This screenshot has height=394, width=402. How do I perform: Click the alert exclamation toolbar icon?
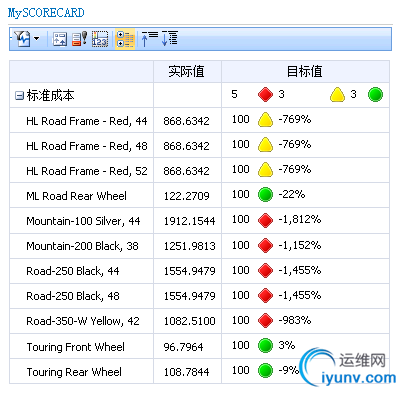tap(79, 39)
